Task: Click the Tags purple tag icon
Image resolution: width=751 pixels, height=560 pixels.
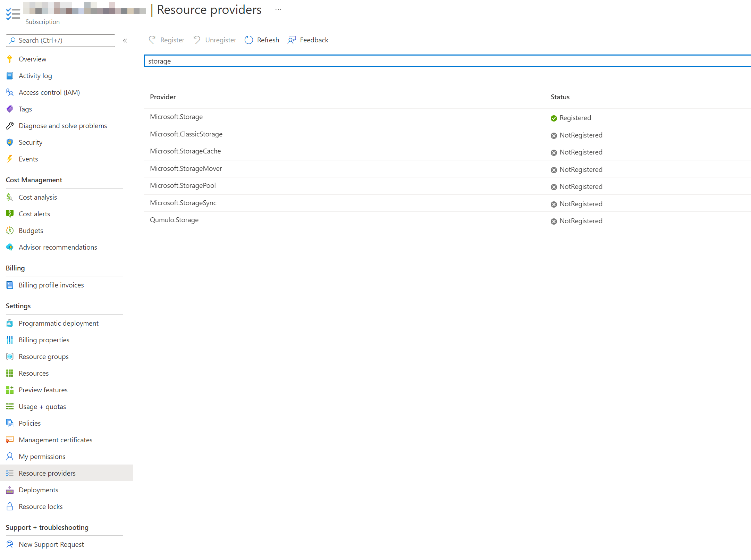Action: (10, 109)
